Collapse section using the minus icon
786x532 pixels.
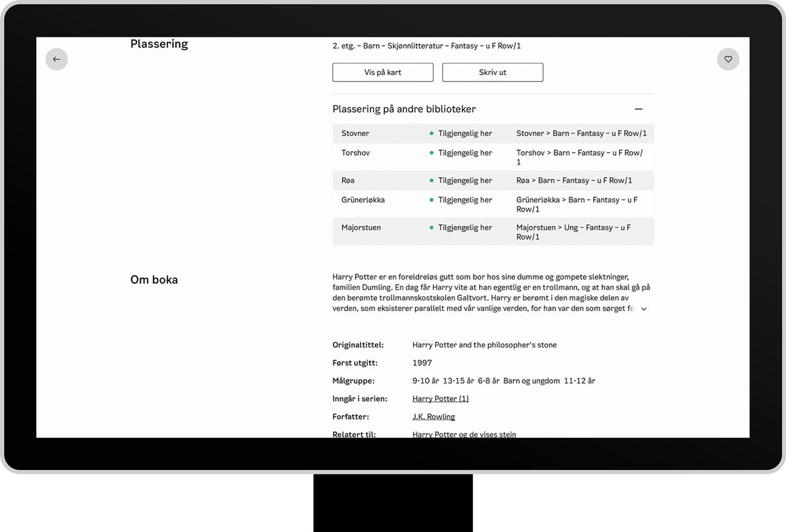click(x=638, y=109)
